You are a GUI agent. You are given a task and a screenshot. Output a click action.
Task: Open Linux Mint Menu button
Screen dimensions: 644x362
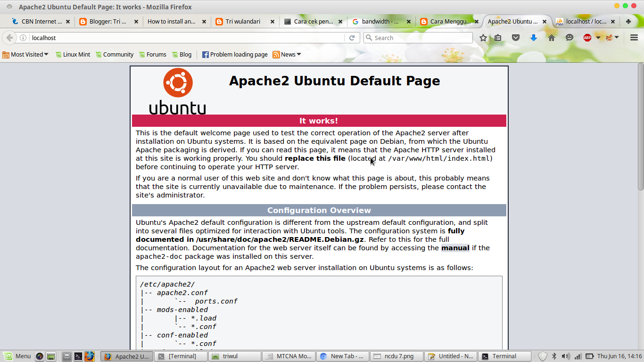17,356
